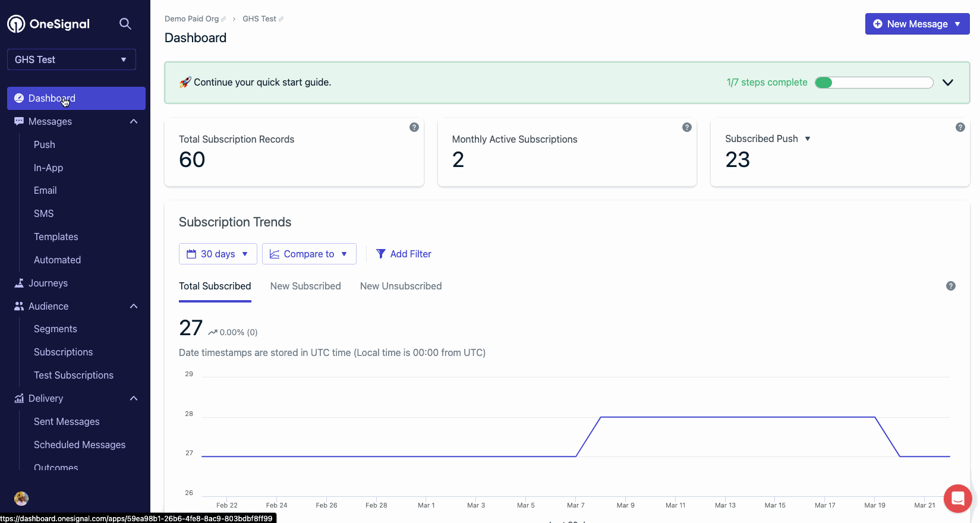Open help icon on Subscribed Push card
The image size is (980, 523).
960,127
